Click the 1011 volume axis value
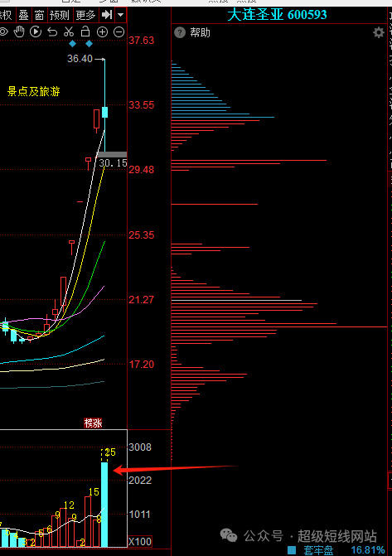The height and width of the screenshot is (556, 392). coord(140,515)
